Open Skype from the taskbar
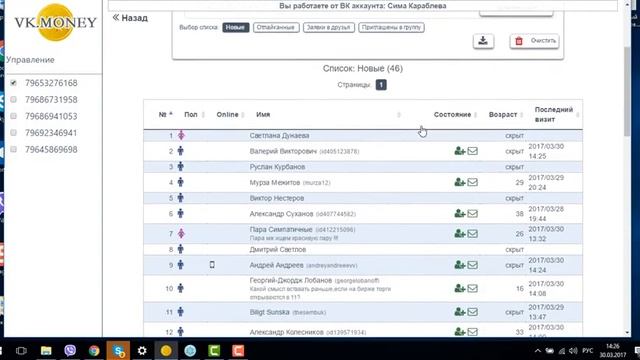 (118, 350)
